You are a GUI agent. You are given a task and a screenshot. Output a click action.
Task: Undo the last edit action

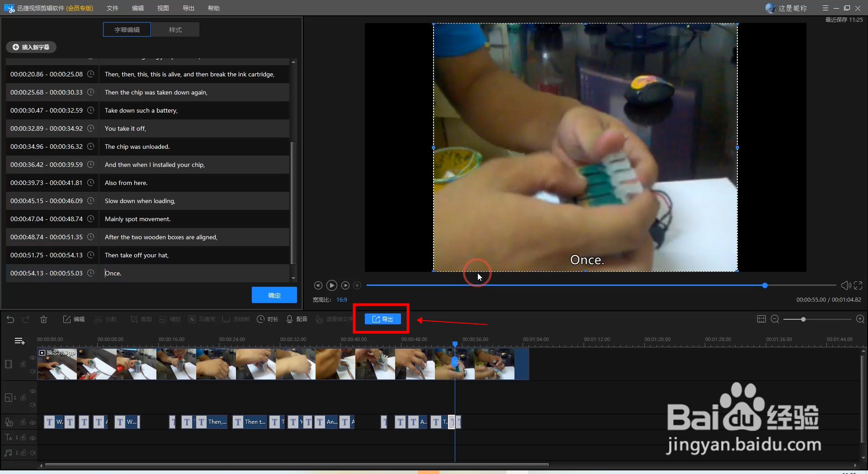pyautogui.click(x=10, y=319)
